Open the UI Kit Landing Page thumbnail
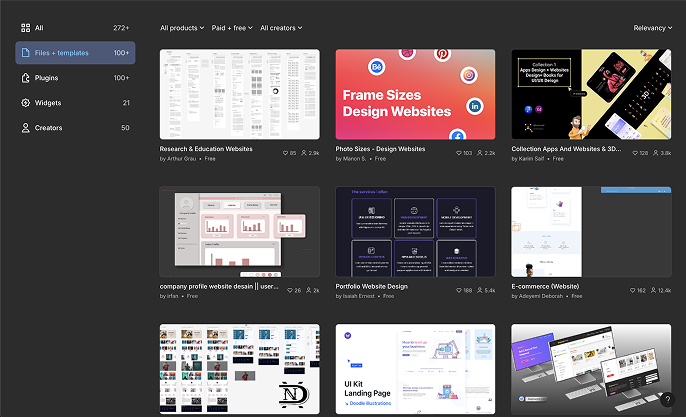686x417 pixels. tap(415, 369)
